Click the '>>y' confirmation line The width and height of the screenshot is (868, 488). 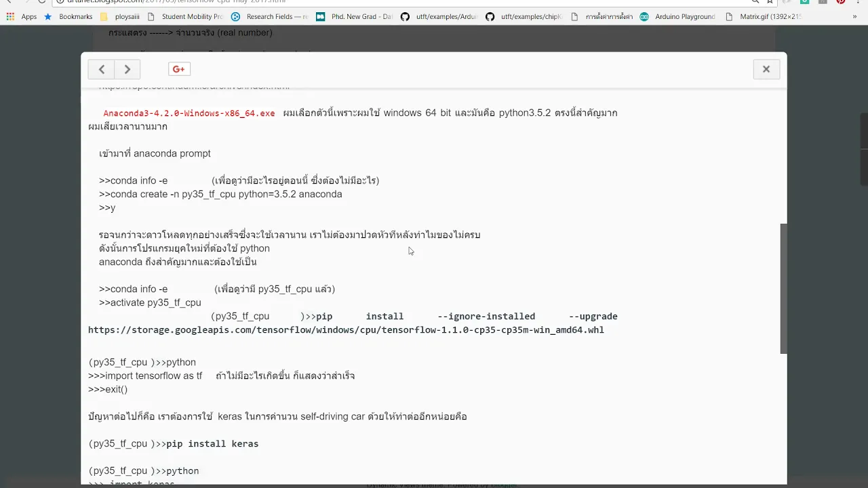pyautogui.click(x=107, y=207)
